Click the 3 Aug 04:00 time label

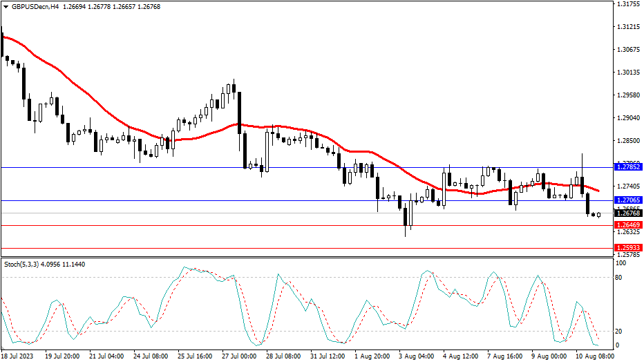tap(416, 356)
